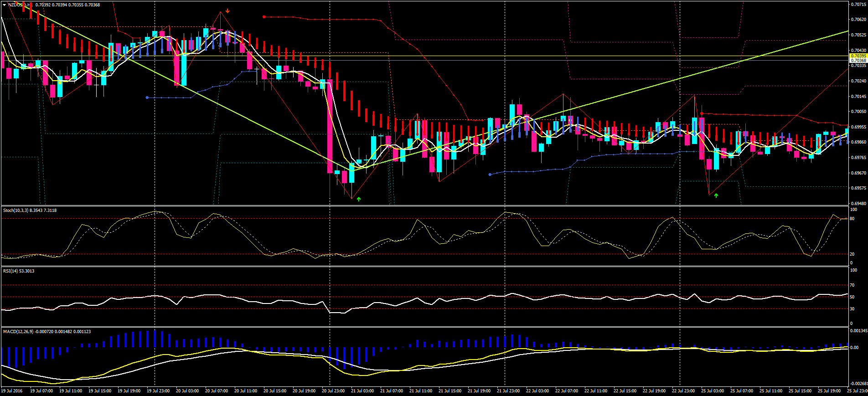Viewport: 868px width, 396px height.
Task: Click the 0.69480 price scale label
Action: point(858,204)
